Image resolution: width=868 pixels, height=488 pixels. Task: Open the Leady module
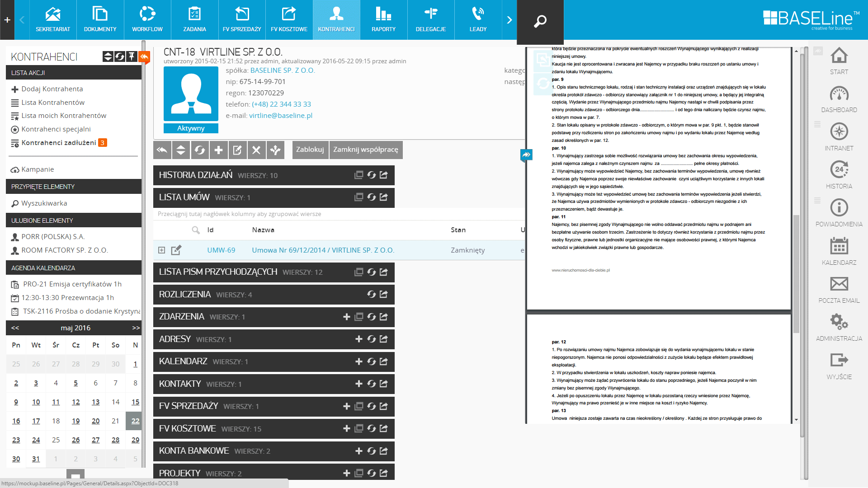tap(478, 20)
